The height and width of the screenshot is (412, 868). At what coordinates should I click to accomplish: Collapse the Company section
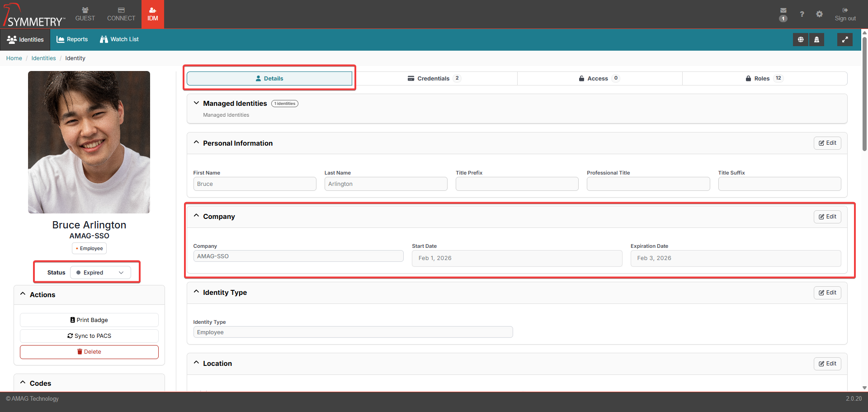(197, 216)
